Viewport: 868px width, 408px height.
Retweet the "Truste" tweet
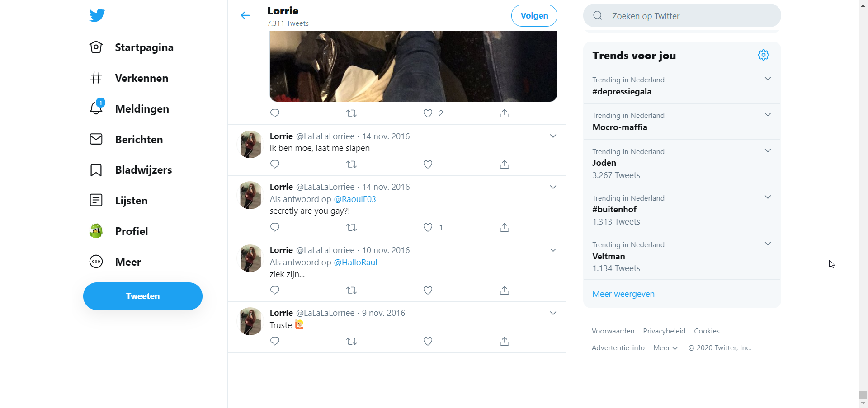pos(351,342)
